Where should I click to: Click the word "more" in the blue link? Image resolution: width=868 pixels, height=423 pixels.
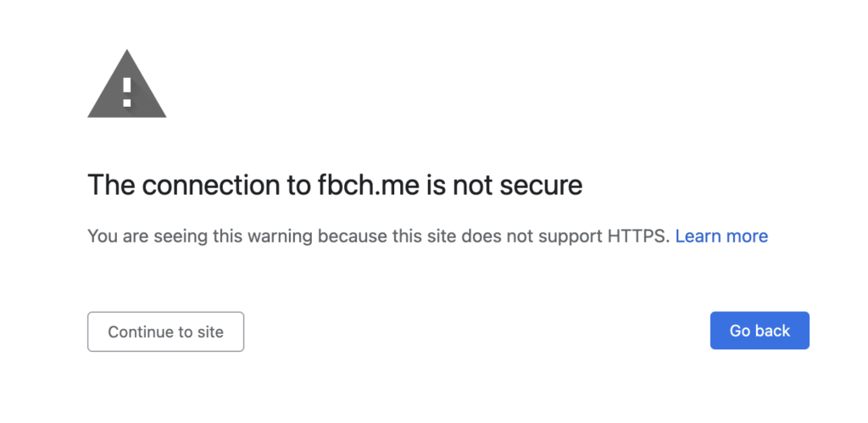pyautogui.click(x=747, y=237)
